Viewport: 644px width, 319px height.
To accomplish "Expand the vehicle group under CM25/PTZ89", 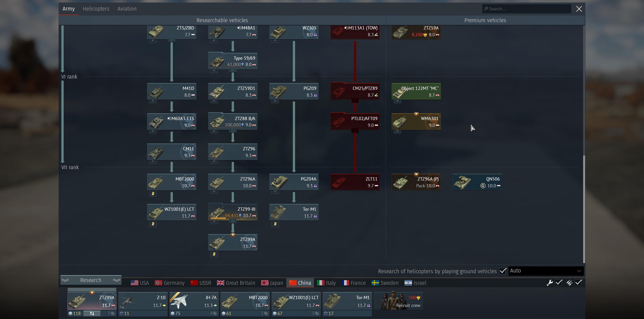I will pyautogui.click(x=355, y=100).
